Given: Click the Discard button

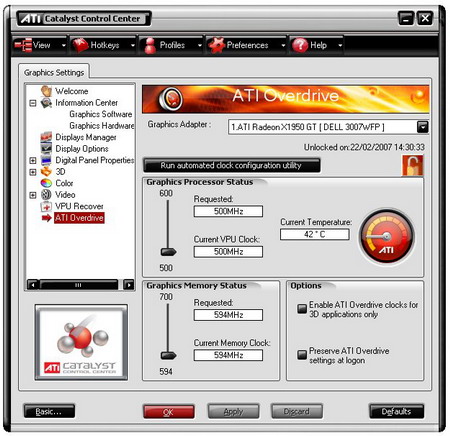Looking at the screenshot, I should pos(297,411).
